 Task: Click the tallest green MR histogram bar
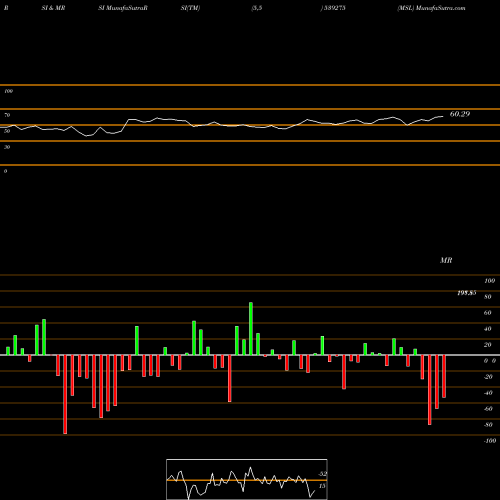251,329
